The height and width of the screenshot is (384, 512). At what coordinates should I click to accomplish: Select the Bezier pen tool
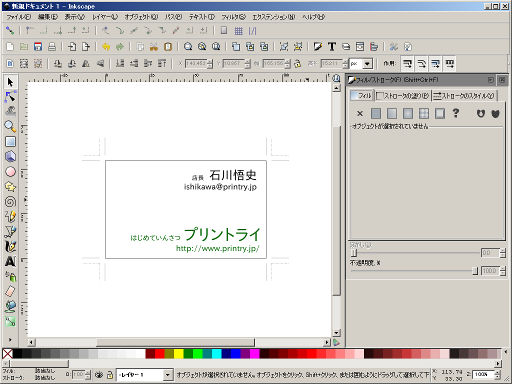(x=10, y=231)
